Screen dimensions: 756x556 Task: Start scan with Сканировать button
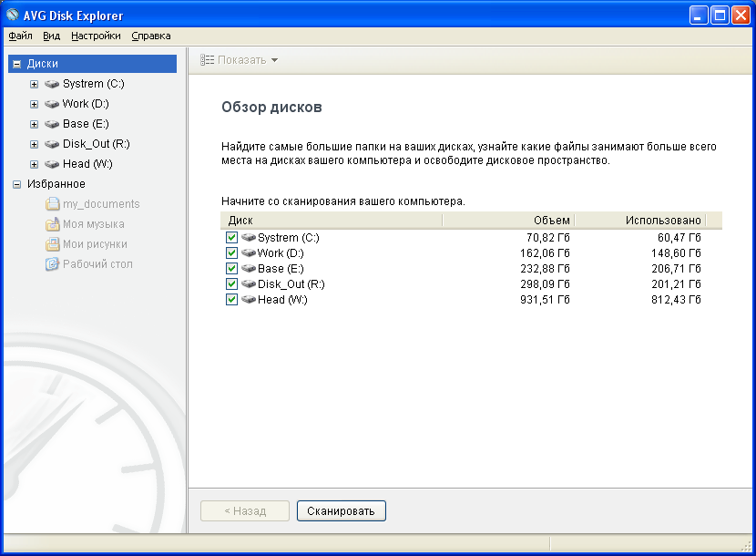tap(342, 510)
